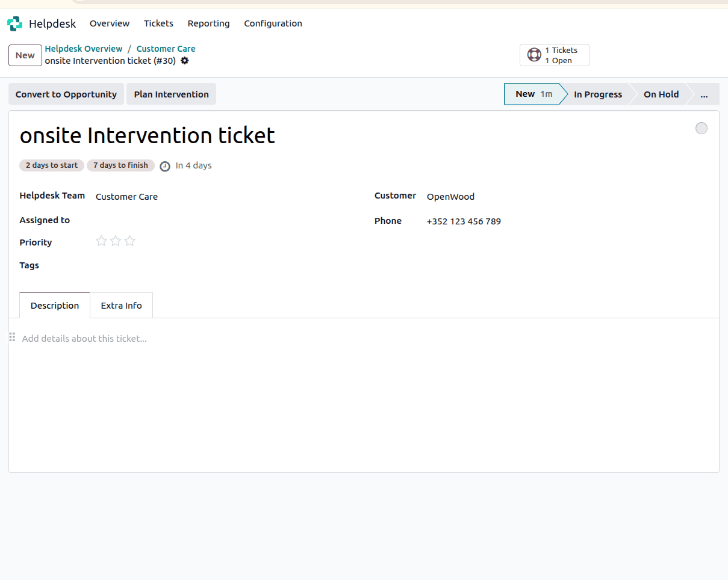Click the Plan Intervention button
The width and height of the screenshot is (728, 580).
tap(171, 94)
